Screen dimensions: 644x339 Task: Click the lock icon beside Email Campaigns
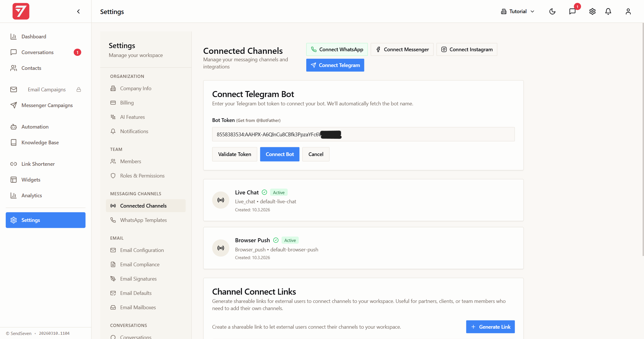[79, 90]
